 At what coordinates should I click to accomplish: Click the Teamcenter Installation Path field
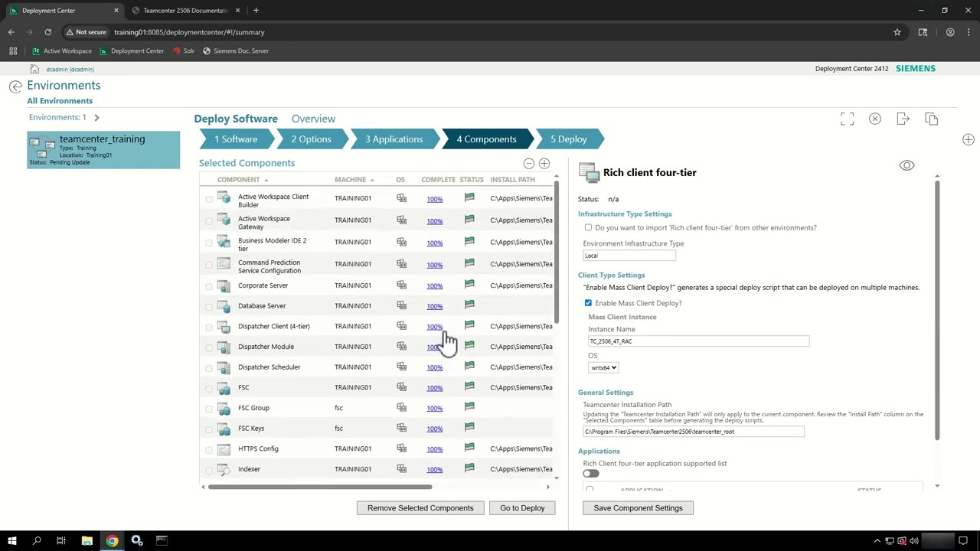[694, 432]
